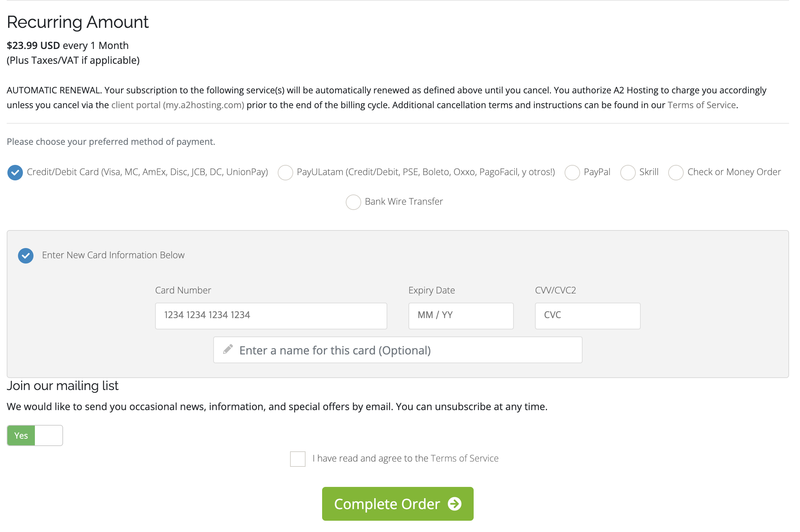
Task: Click the Credit/Debit Card label text
Action: (x=147, y=172)
